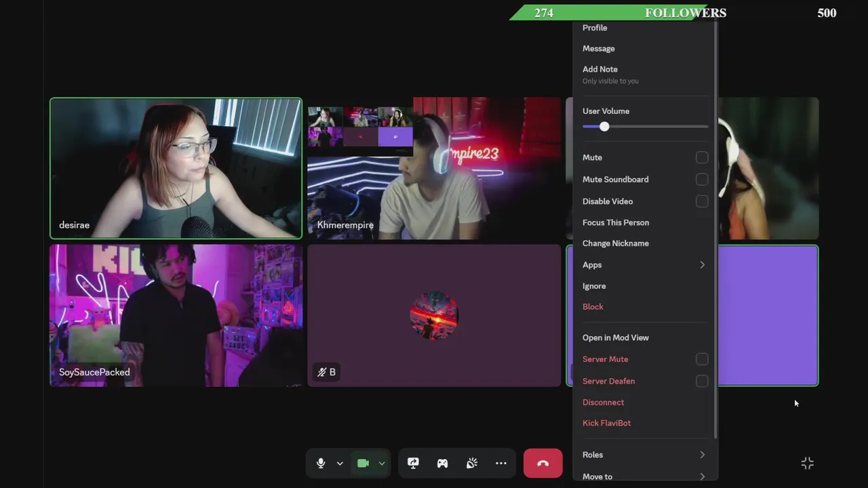This screenshot has width=868, height=488.
Task: Click the 'Only visible to you' note text
Action: pos(610,81)
